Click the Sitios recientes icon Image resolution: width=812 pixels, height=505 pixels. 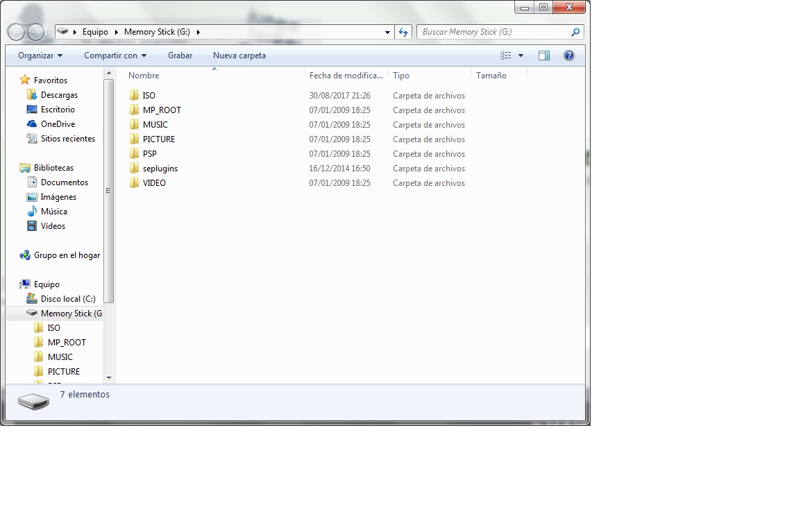click(32, 138)
